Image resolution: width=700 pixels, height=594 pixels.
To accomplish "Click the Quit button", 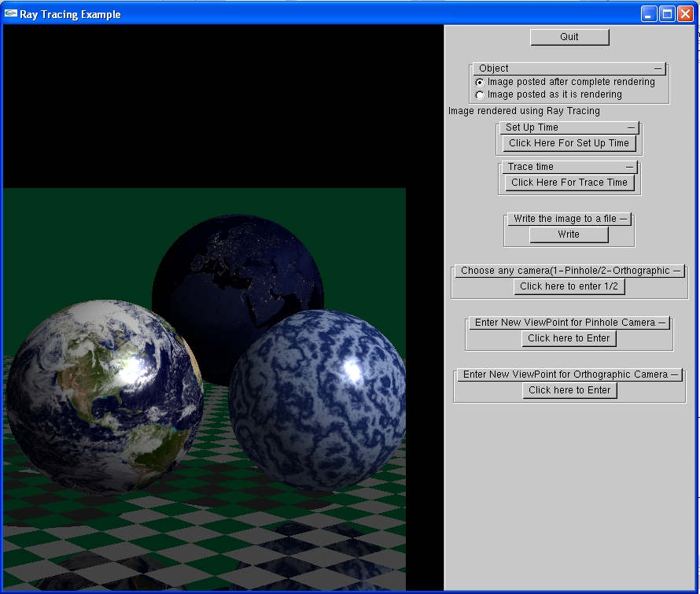I will click(x=569, y=37).
